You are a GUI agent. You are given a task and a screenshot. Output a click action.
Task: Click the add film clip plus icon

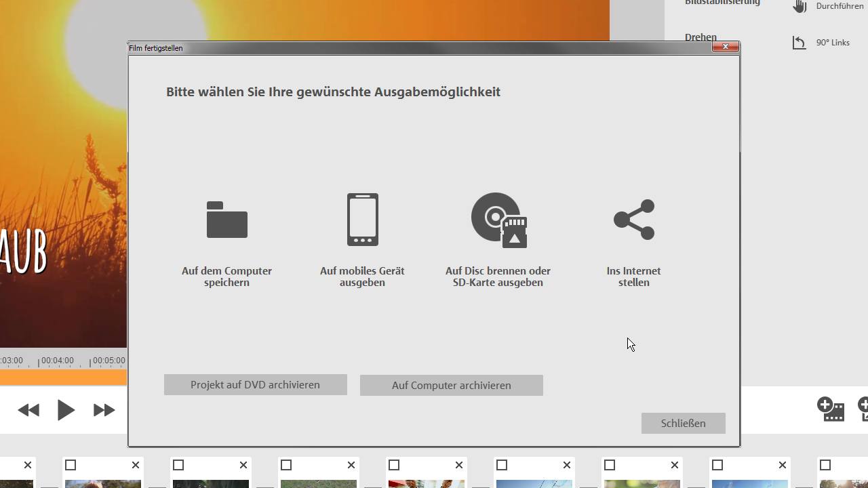[x=831, y=409]
